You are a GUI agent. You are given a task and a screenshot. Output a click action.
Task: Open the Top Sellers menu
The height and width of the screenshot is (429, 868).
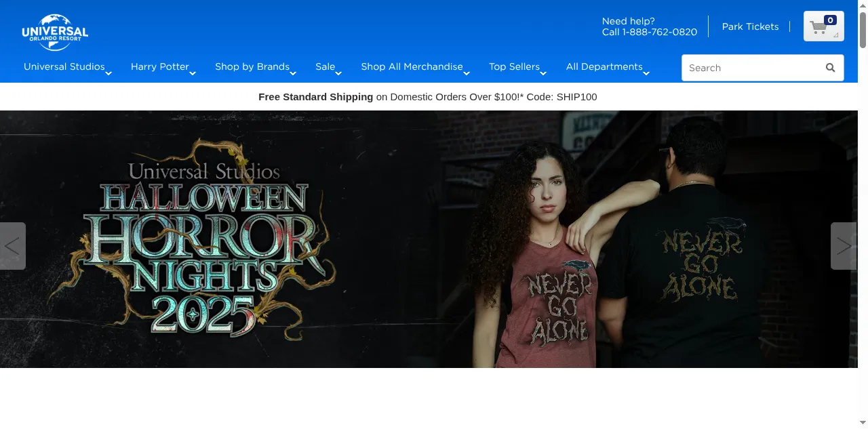(514, 66)
